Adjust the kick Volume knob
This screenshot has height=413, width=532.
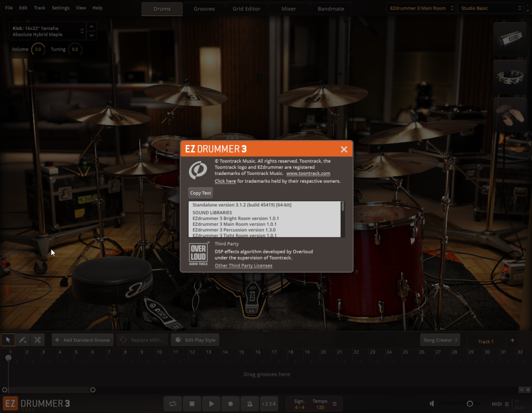point(38,49)
